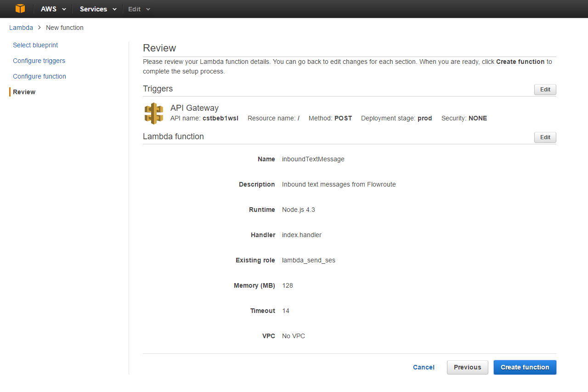
Task: Click the API Gateway heading text
Action: [x=194, y=108]
